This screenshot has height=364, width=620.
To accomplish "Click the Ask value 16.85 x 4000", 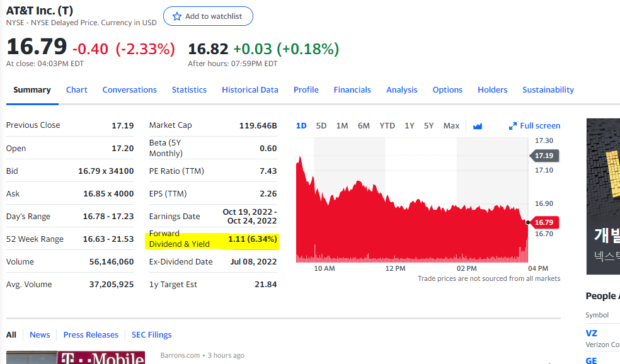I will (108, 194).
